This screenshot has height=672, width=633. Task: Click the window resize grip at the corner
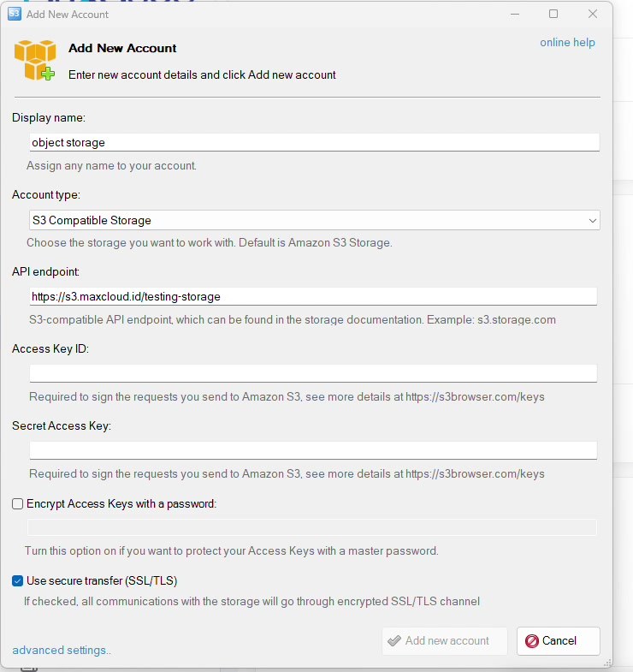pos(607,663)
